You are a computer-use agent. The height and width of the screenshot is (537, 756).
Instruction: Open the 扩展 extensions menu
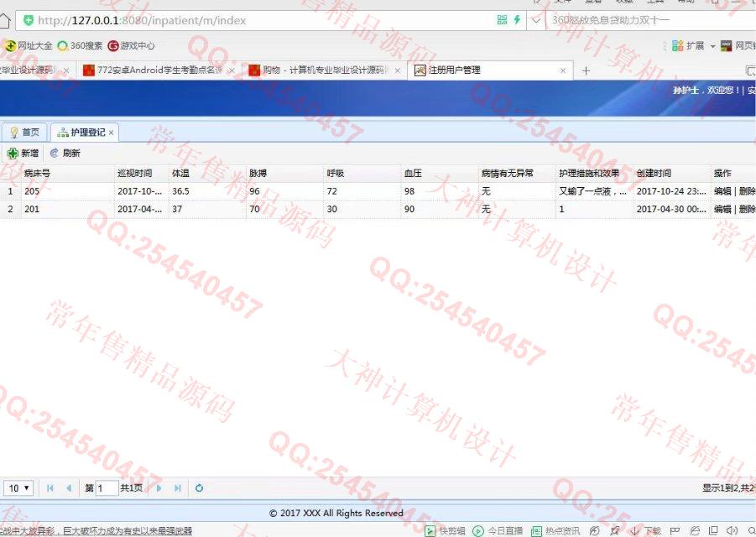(689, 46)
